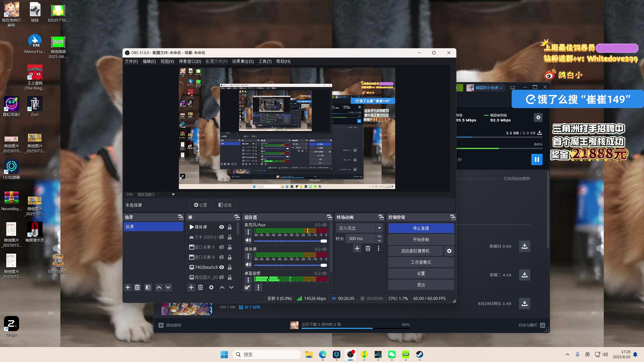This screenshot has width=644, height=362.
Task: Open 麦克风/Aux channel options dots
Action: coord(248,232)
